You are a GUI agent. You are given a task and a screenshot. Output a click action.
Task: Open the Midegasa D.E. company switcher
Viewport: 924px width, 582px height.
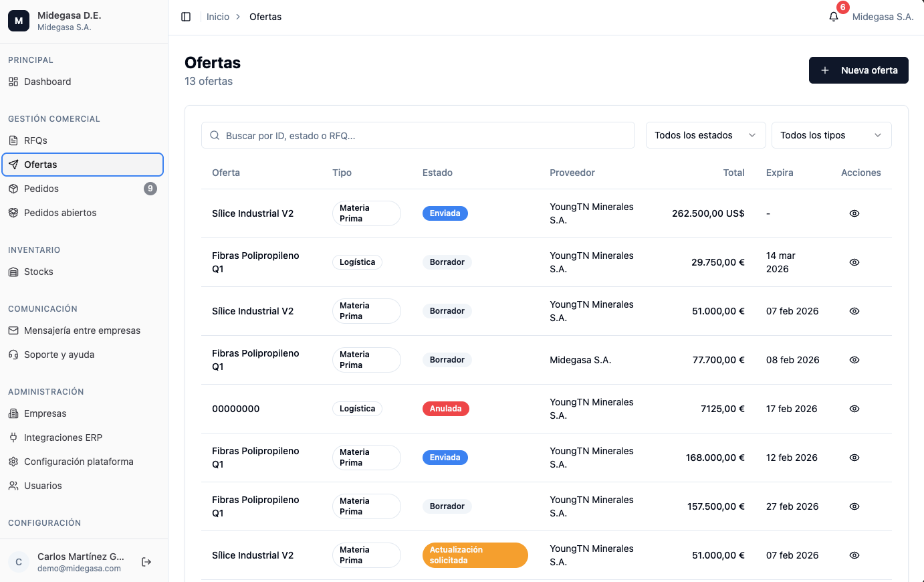84,21
